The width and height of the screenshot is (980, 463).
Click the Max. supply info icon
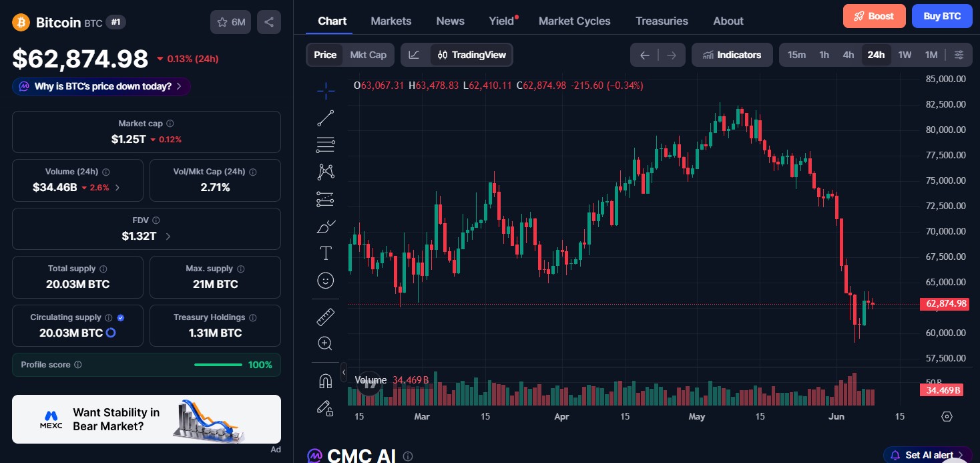coord(241,269)
